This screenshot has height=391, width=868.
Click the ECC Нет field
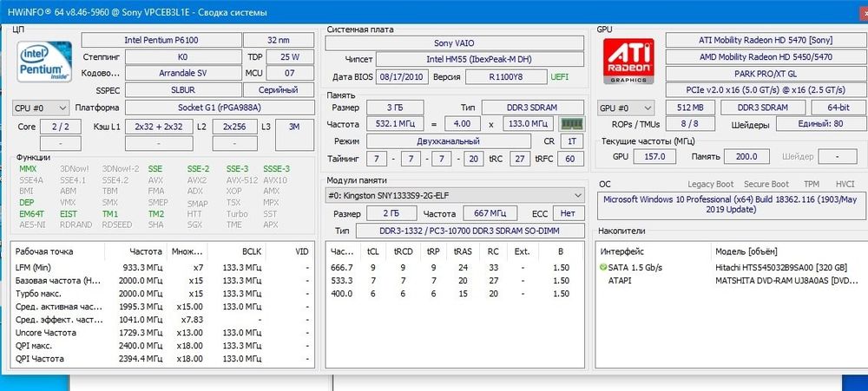click(x=568, y=213)
